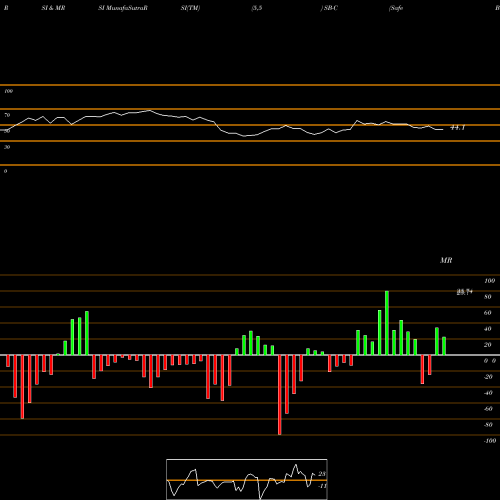Click the last green bar in the histogram
The height and width of the screenshot is (500, 500).
coord(444,346)
